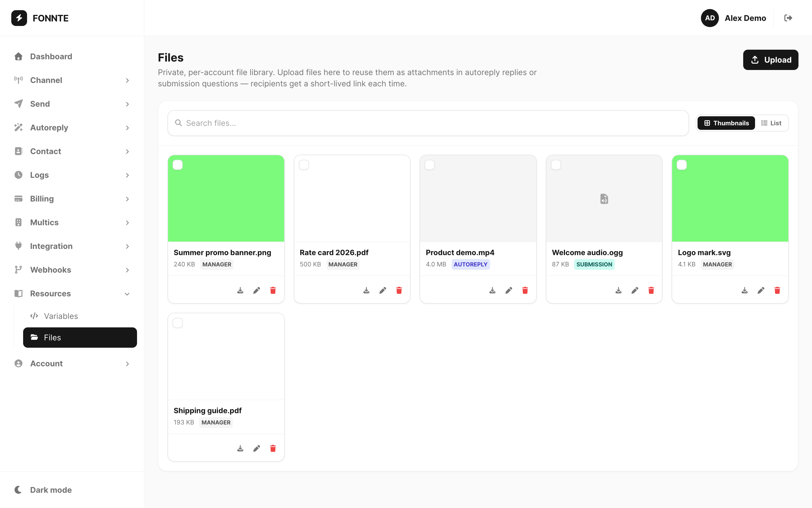Edit Logo mark.svg
Screen dimensions: 812x508
coord(761,290)
